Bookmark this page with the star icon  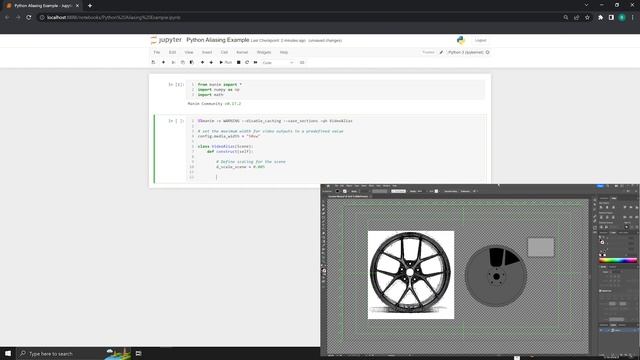point(587,18)
